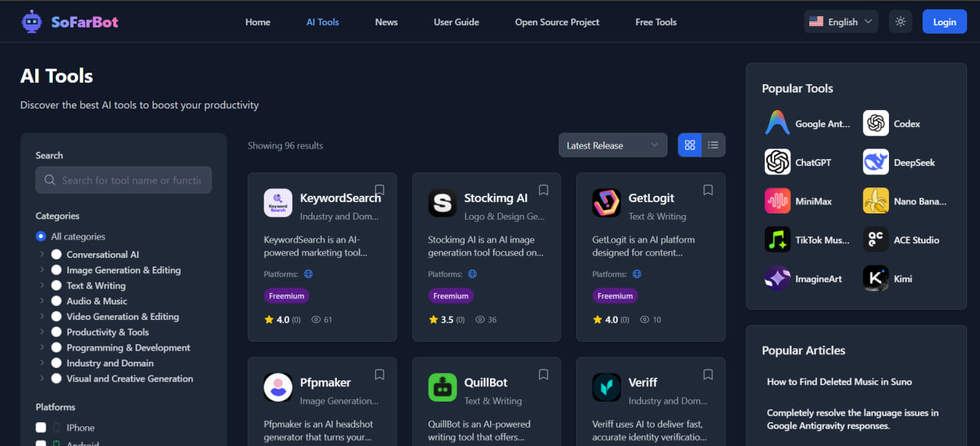This screenshot has height=446, width=980.
Task: Open Nano Banana icon in Popular Tools
Action: coord(876,201)
